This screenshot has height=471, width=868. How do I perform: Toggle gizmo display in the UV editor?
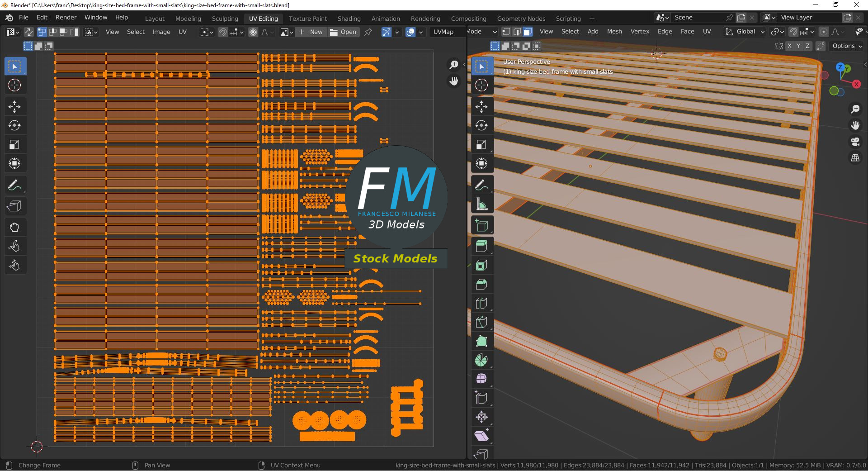(x=387, y=32)
